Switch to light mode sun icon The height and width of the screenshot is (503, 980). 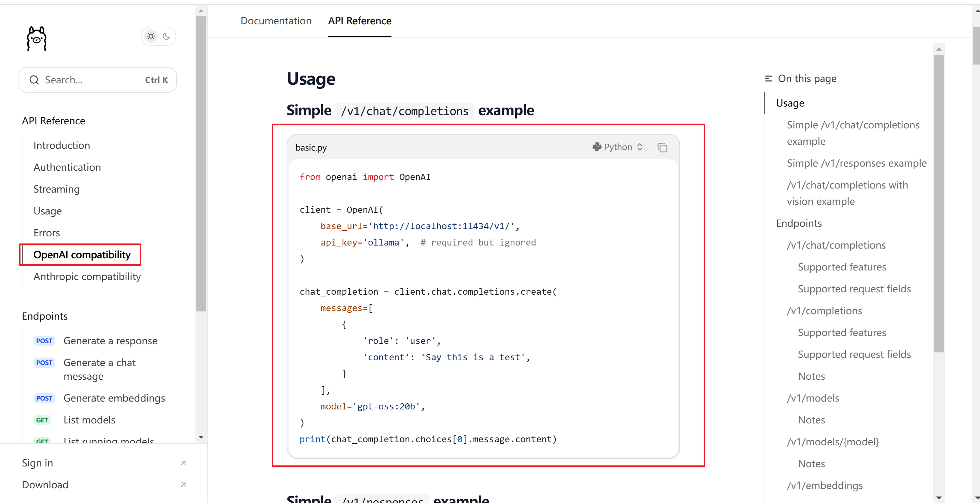pyautogui.click(x=151, y=37)
